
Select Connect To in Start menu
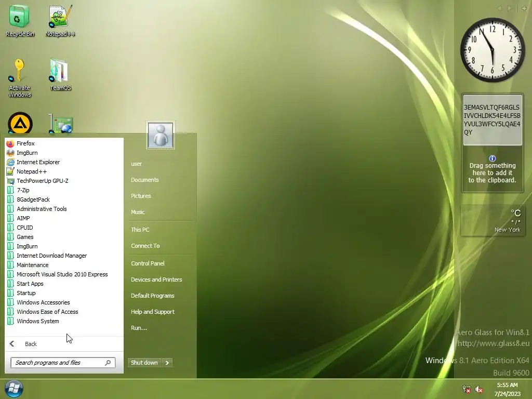(x=145, y=246)
